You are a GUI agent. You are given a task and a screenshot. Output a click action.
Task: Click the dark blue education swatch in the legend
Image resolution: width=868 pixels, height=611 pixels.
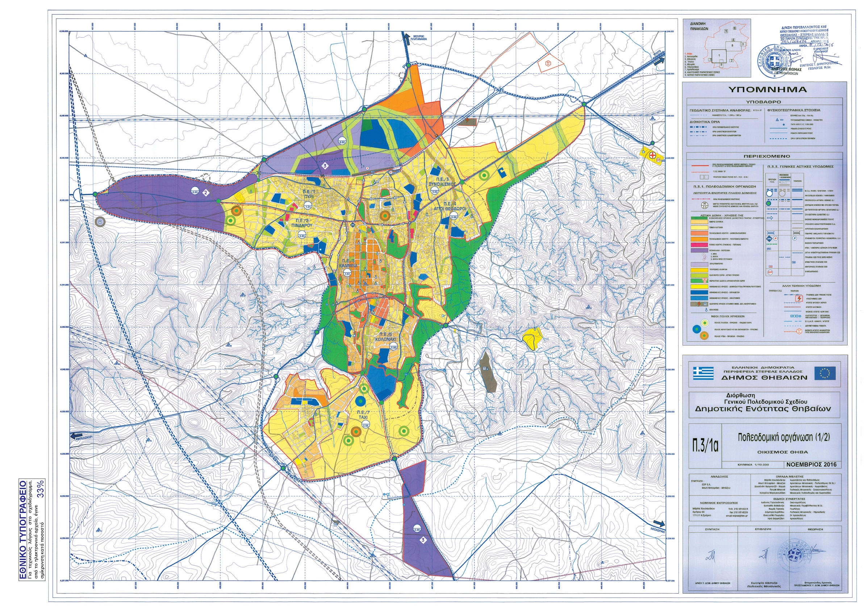[699, 292]
